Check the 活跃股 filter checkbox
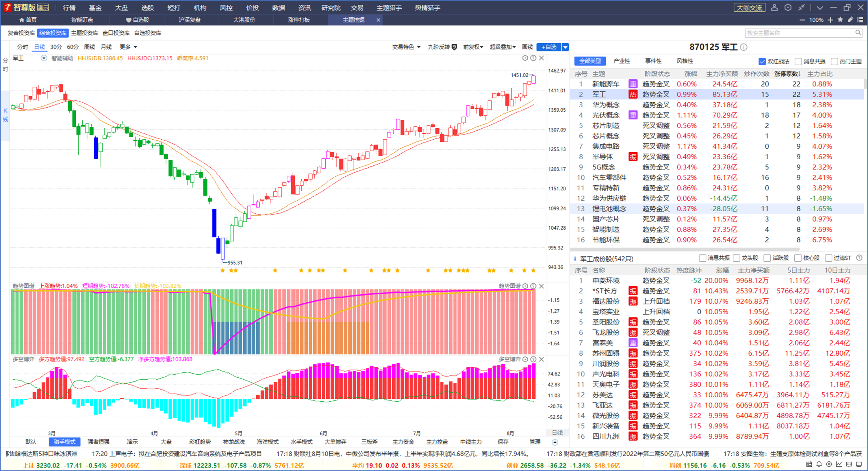 pos(767,258)
